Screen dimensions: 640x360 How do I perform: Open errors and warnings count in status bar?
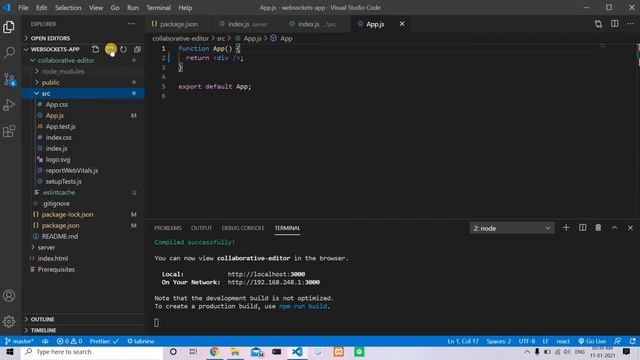(x=69, y=341)
